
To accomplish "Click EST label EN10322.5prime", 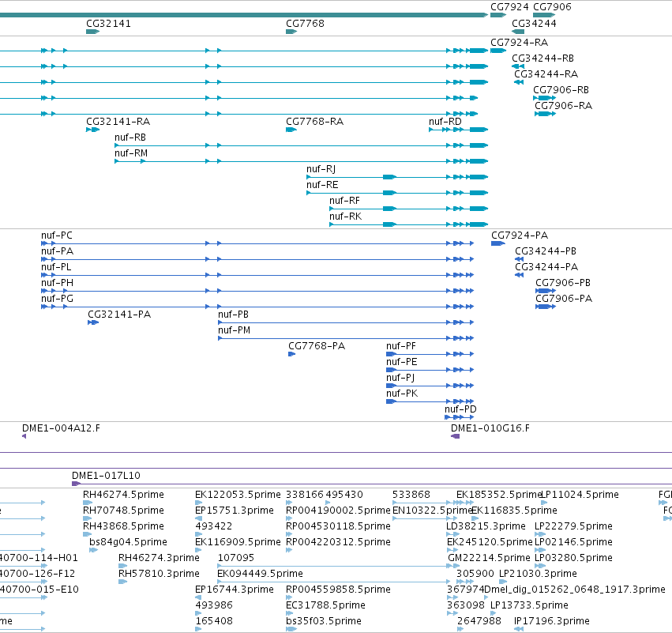I will (432, 511).
